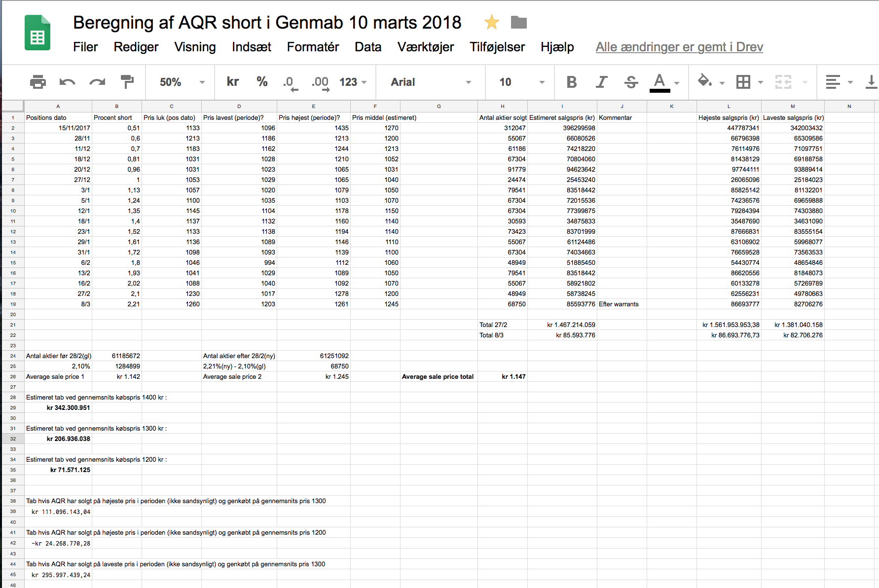Open the Arial font dropdown
This screenshot has height=588, width=879.
[431, 82]
